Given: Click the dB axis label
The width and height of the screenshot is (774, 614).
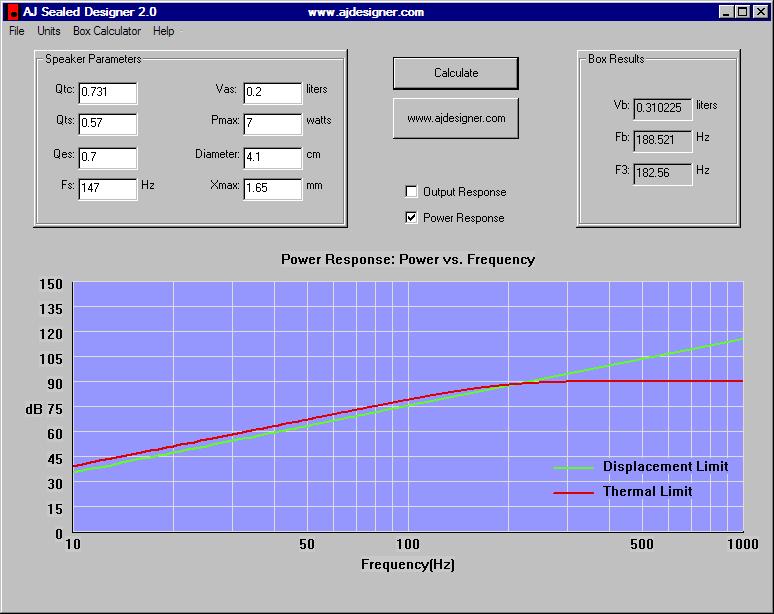Looking at the screenshot, I should (34, 410).
